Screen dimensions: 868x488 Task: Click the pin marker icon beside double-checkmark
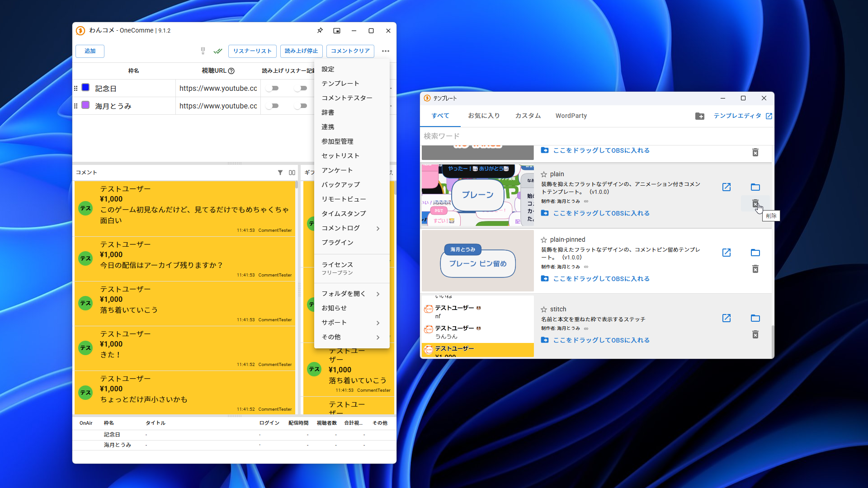203,51
